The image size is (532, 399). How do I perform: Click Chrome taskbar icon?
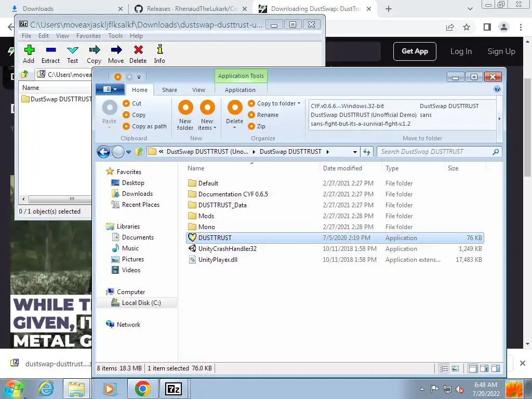[142, 389]
